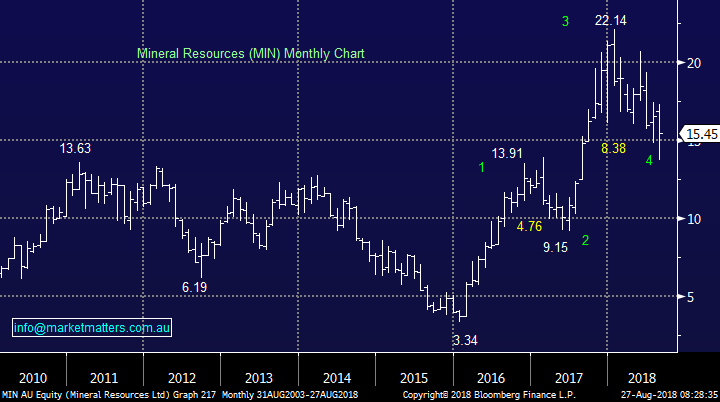The width and height of the screenshot is (720, 402).
Task: Click the 2014 year label on axis
Action: click(337, 378)
